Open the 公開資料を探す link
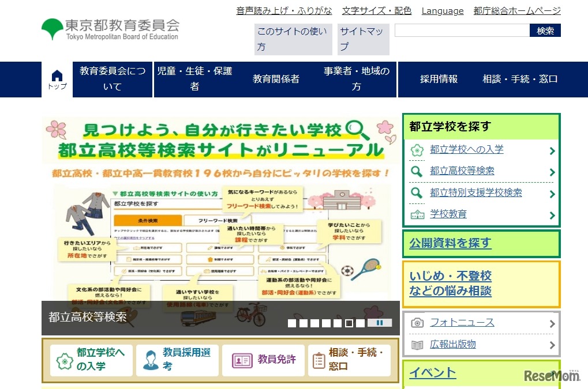Image resolution: width=588 pixels, height=389 pixels. pos(450,243)
